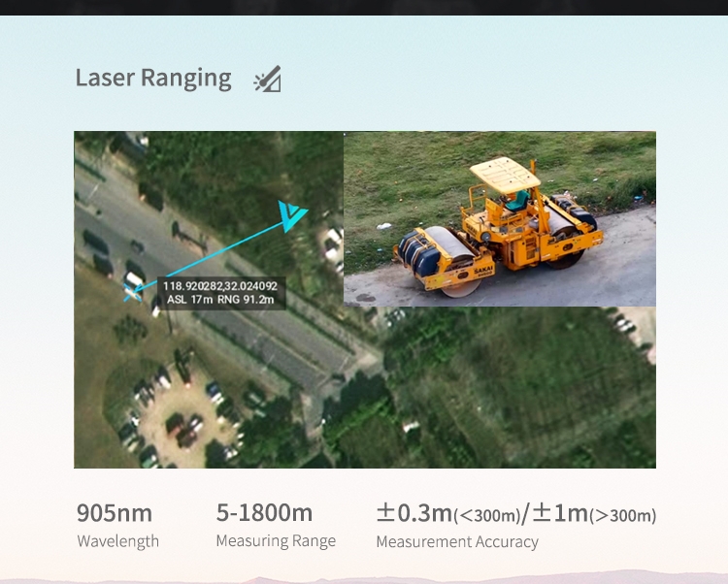Select the "±0.3m(<300m)/±1m(>300m)" accuracy value
Image resolution: width=728 pixels, height=584 pixels.
pyautogui.click(x=516, y=513)
